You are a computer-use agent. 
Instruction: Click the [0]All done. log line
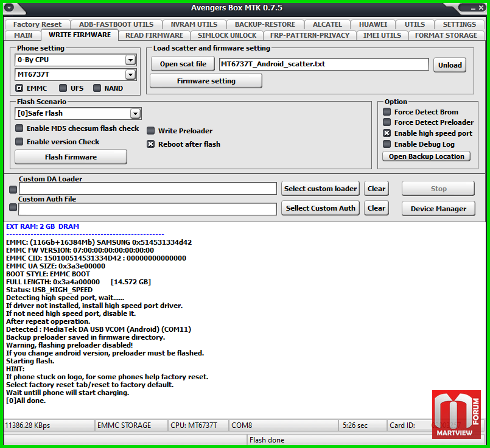pos(26,401)
